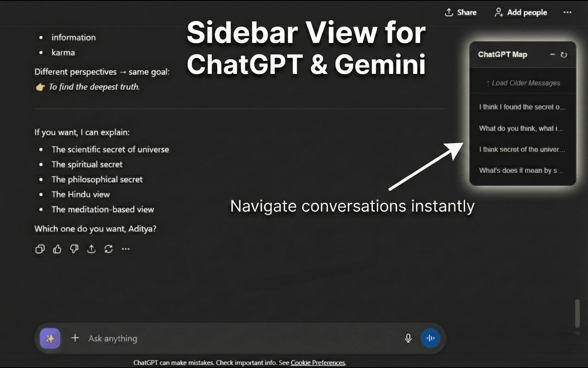Click Load Older Messages
The height and width of the screenshot is (368, 588).
pos(523,83)
